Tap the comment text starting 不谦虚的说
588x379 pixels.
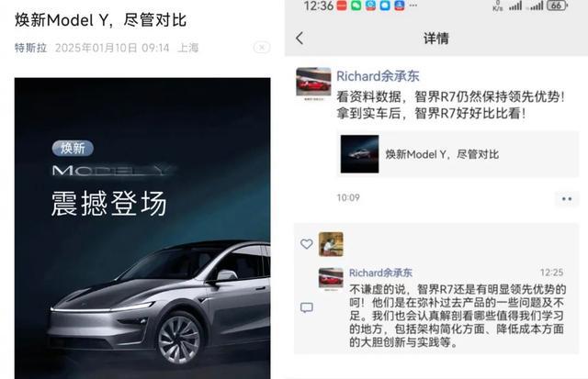(458, 316)
